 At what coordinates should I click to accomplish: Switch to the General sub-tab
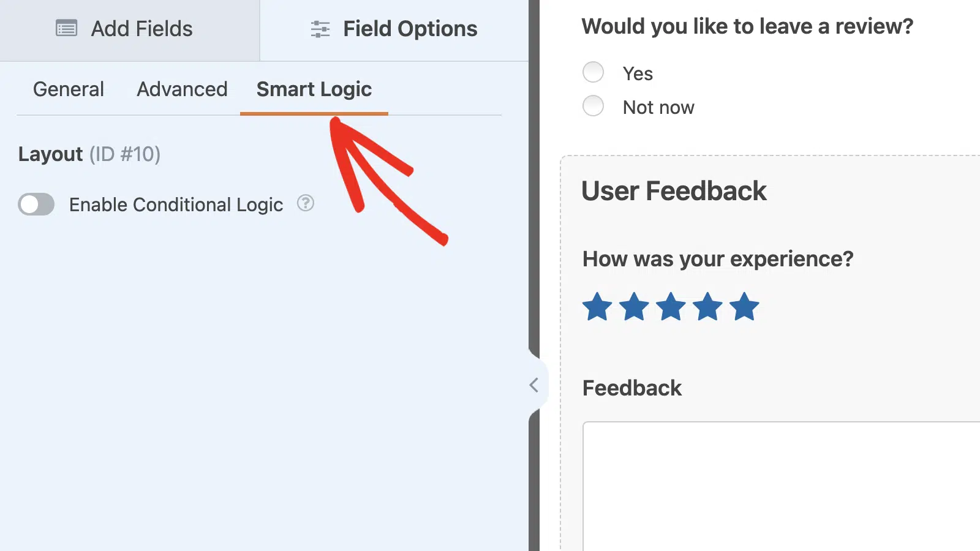pos(69,89)
